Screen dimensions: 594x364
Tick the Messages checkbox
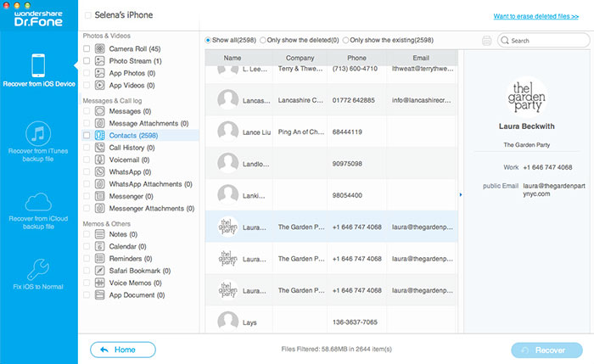(87, 111)
